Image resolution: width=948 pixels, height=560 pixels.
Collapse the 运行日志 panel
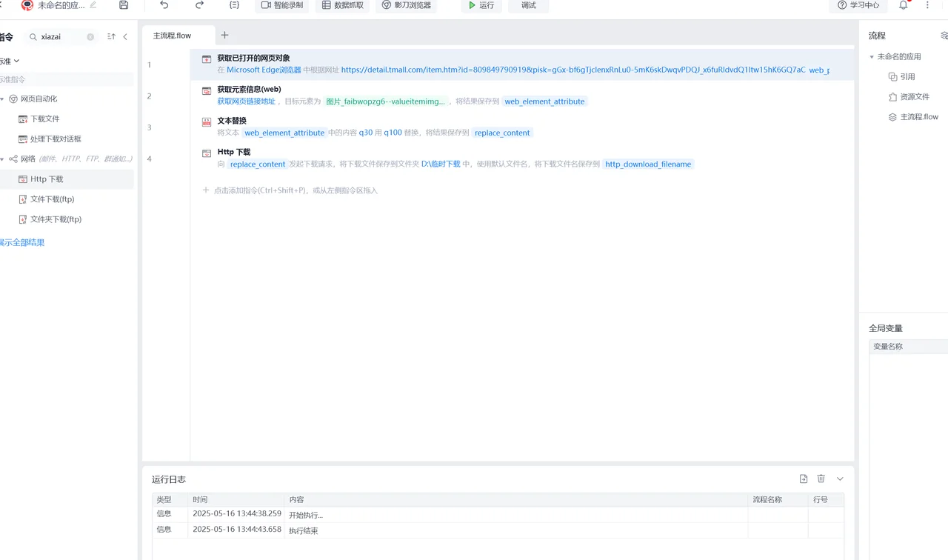click(840, 479)
